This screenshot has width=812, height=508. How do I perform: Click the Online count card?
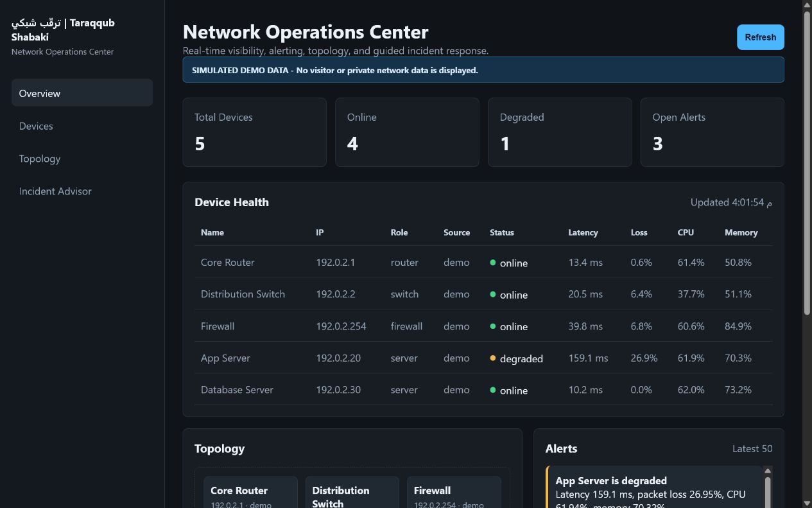tap(407, 132)
